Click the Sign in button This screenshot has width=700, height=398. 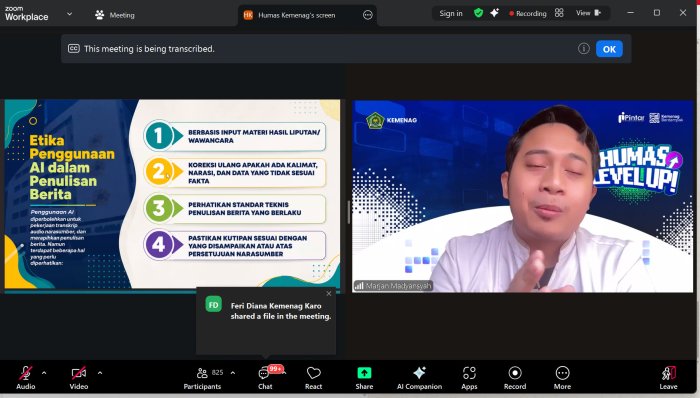[x=451, y=13]
